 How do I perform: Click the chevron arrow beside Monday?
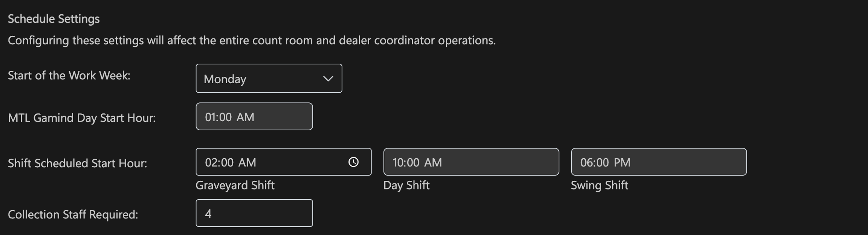click(328, 79)
